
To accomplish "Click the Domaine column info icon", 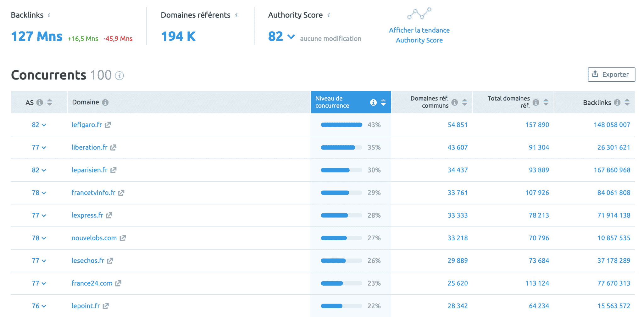I will (x=105, y=102).
